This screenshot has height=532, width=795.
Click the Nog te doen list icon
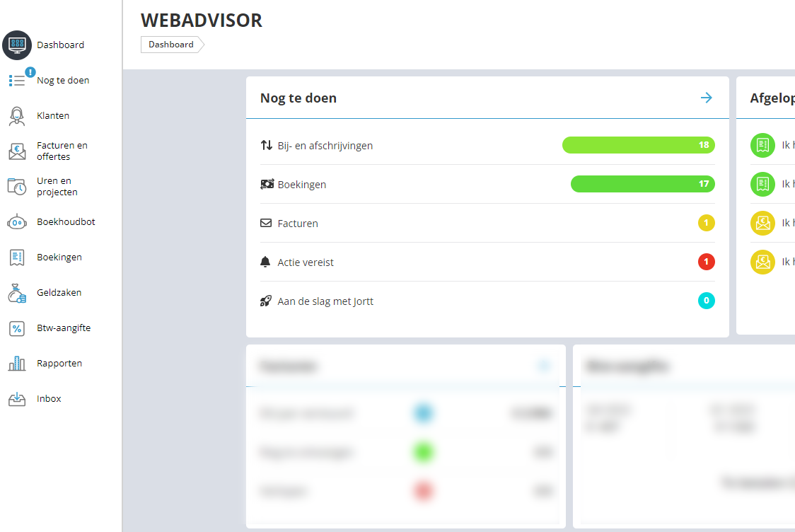(17, 81)
